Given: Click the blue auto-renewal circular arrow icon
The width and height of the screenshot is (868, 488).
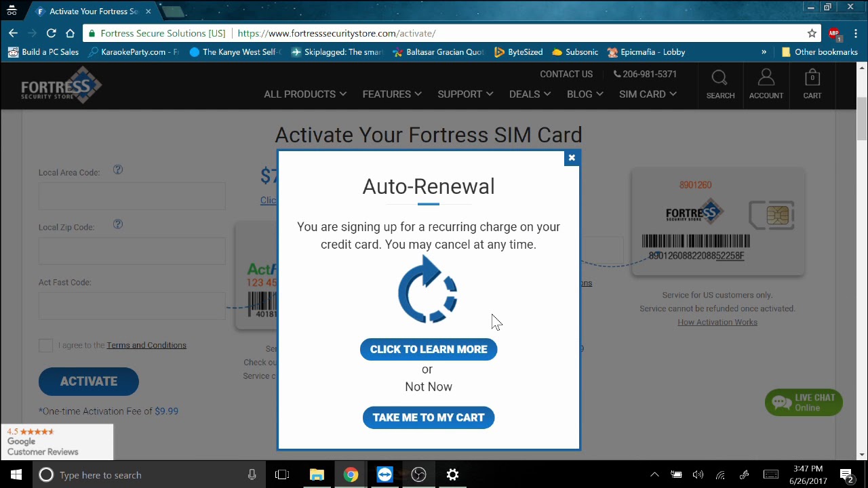Looking at the screenshot, I should pos(428,289).
